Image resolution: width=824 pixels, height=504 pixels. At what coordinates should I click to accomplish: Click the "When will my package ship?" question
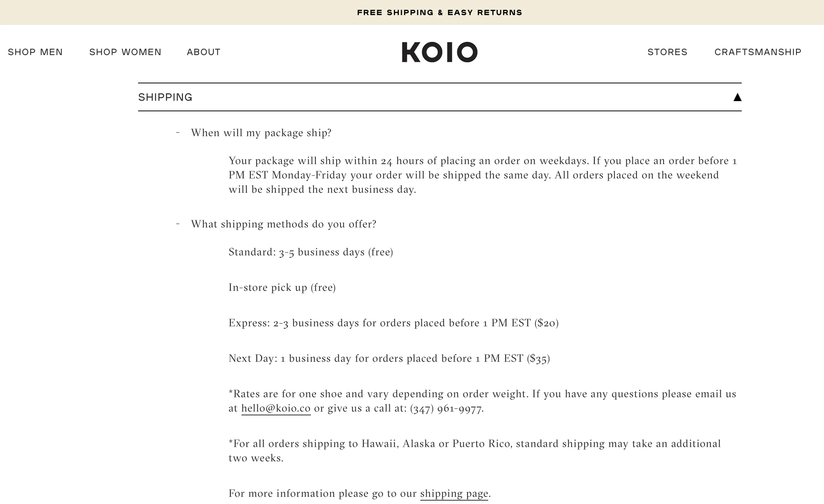coord(261,133)
